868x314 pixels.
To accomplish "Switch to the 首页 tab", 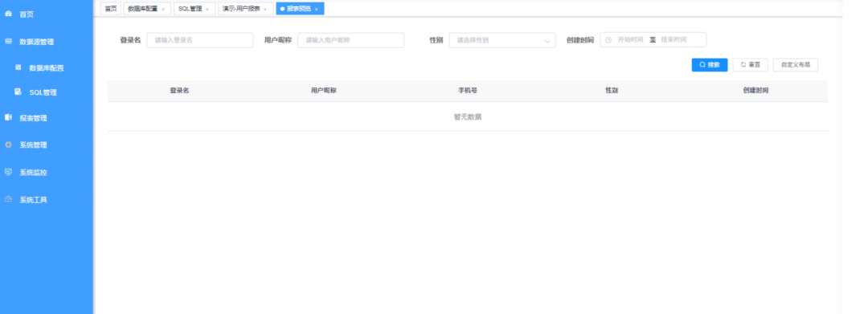I will point(111,8).
